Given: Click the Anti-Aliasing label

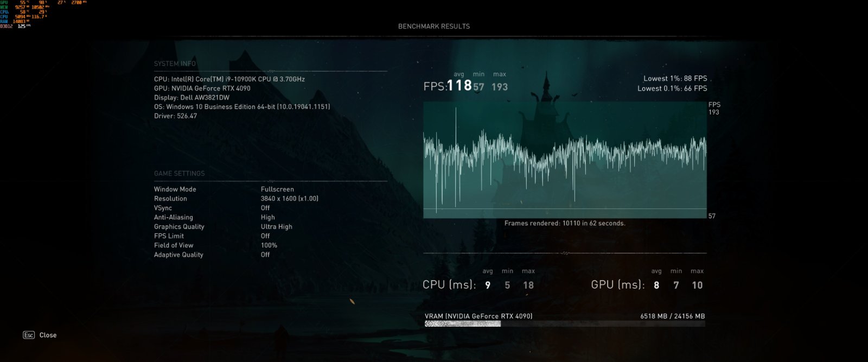Looking at the screenshot, I should click(x=173, y=217).
